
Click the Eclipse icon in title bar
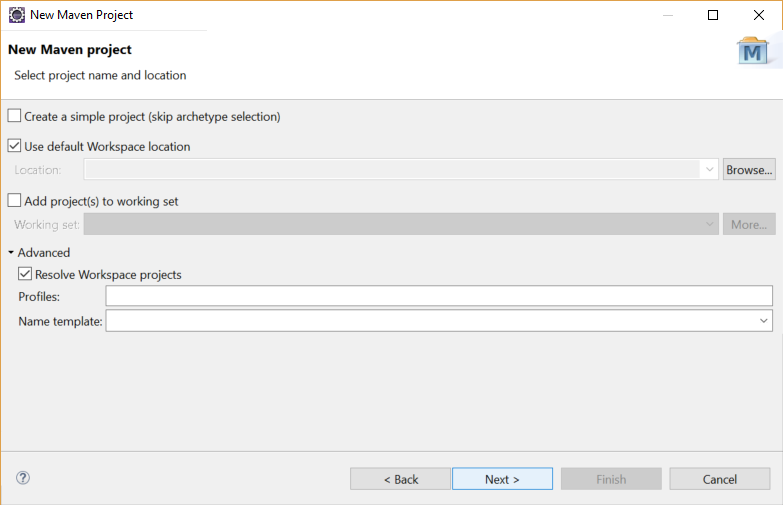tap(16, 15)
